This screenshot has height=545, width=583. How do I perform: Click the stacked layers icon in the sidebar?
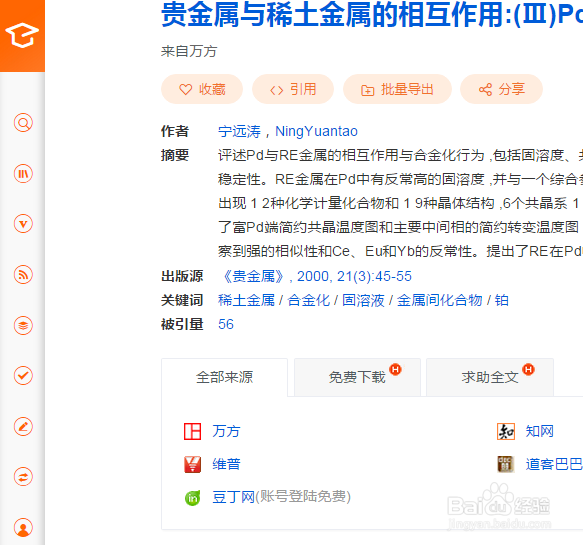(23, 326)
